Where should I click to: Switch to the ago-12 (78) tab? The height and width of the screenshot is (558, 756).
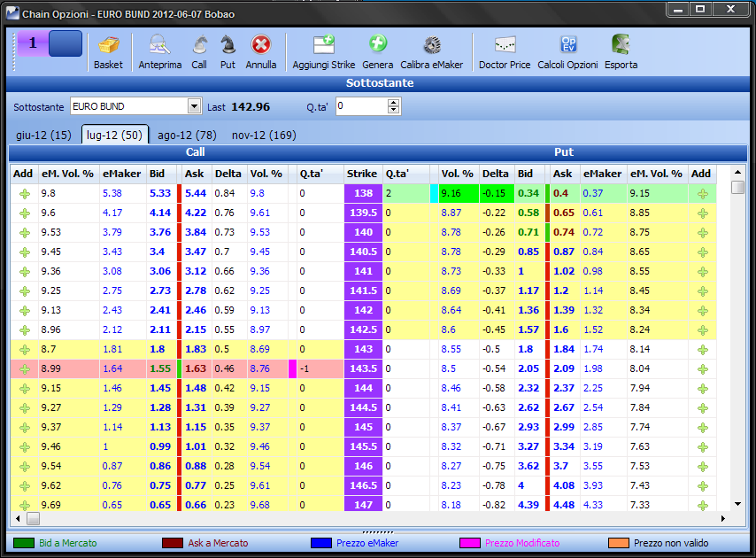[187, 136]
